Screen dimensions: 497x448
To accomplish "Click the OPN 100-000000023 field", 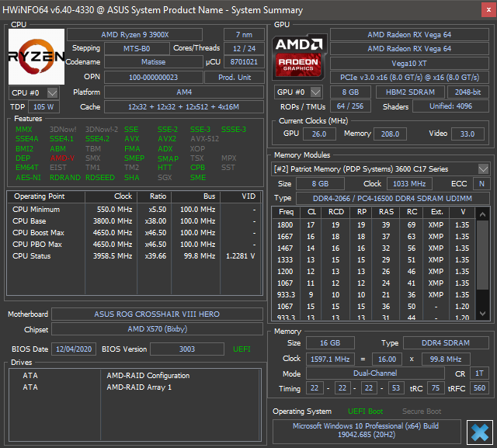I will 154,78.
